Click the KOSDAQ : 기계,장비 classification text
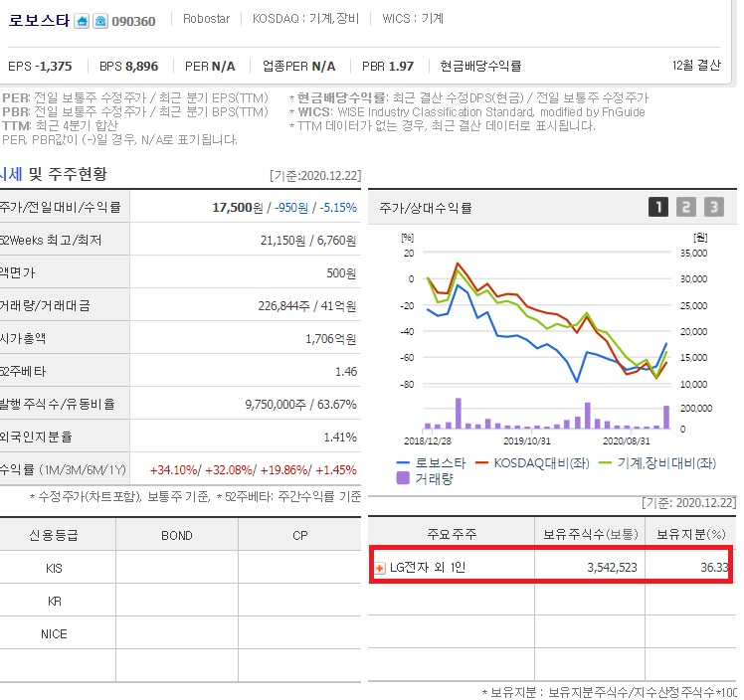 (x=305, y=19)
